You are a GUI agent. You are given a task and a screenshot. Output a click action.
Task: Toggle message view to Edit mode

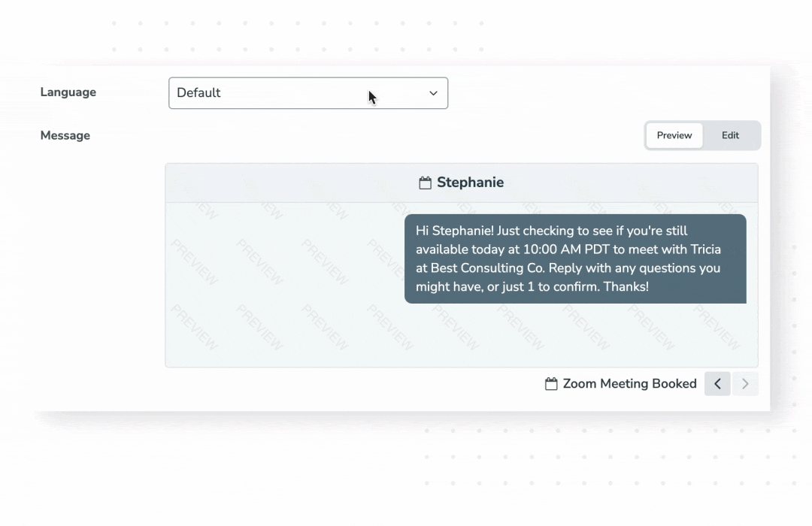[729, 135]
